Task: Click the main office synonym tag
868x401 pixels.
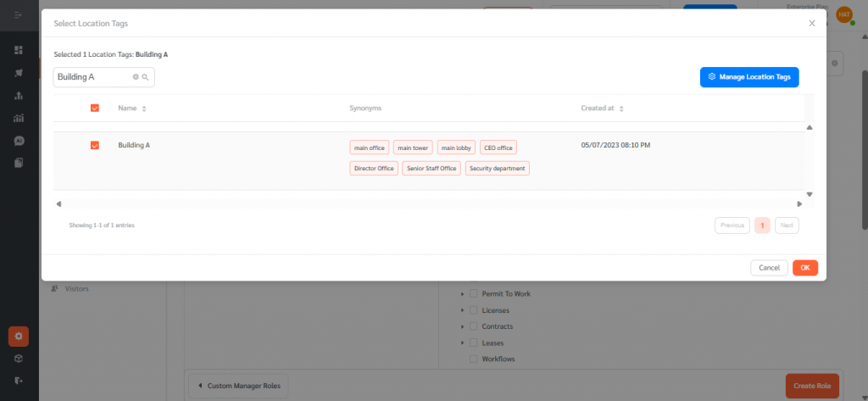Action: point(370,148)
